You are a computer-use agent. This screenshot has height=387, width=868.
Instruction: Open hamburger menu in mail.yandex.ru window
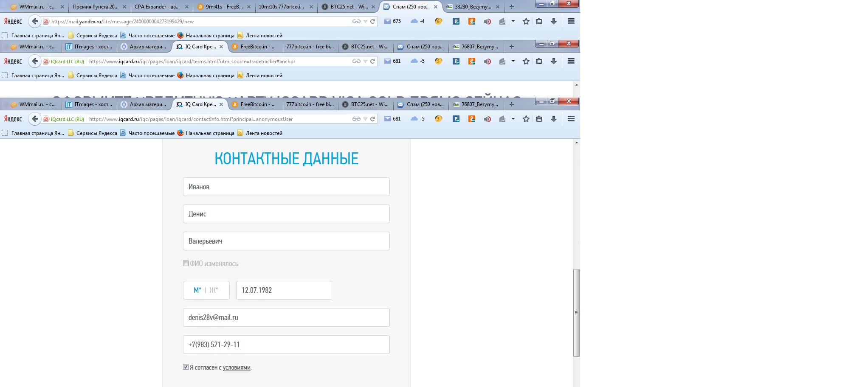[571, 21]
